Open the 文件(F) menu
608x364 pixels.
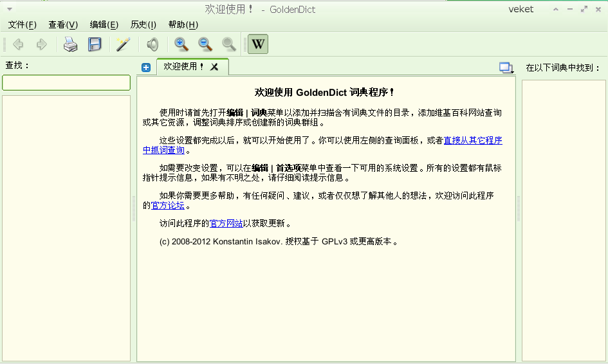click(22, 25)
